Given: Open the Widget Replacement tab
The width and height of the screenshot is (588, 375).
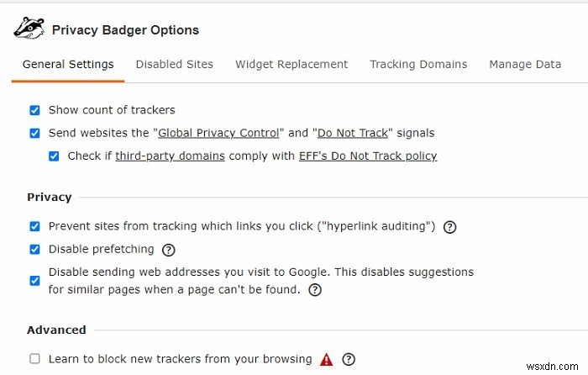Looking at the screenshot, I should 291,64.
